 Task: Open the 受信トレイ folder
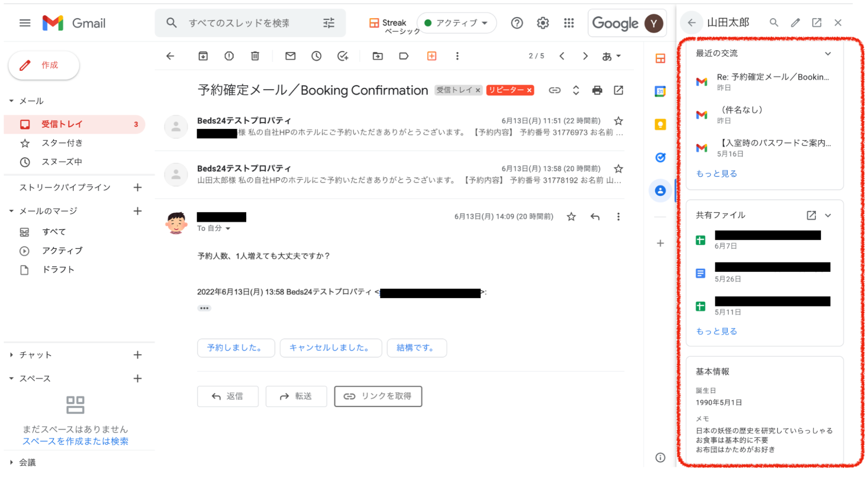point(62,124)
